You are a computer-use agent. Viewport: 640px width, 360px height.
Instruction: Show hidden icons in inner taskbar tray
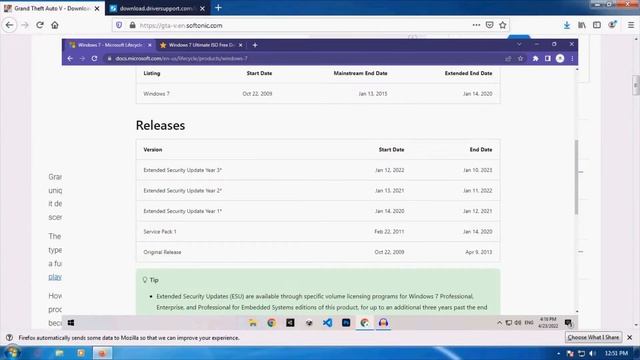499,323
